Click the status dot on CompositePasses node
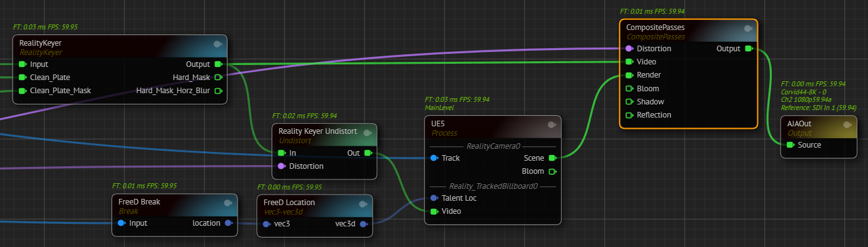 click(748, 28)
